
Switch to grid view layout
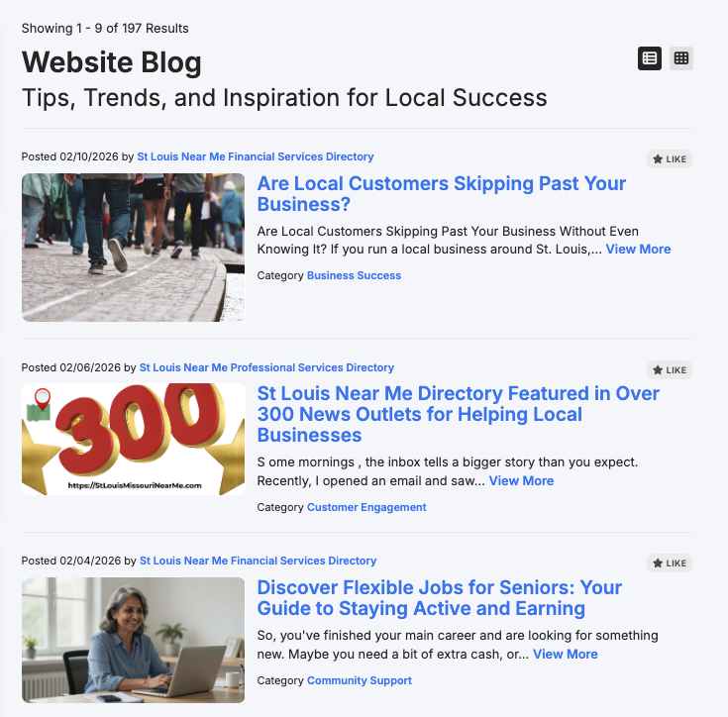(681, 58)
